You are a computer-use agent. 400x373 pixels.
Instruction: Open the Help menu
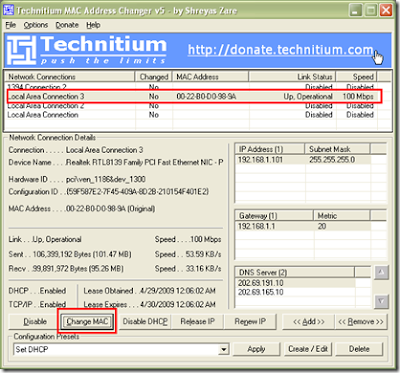point(93,25)
